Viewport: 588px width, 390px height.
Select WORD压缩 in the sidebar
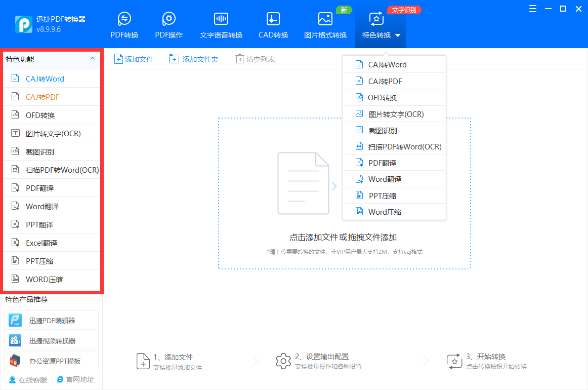point(52,279)
